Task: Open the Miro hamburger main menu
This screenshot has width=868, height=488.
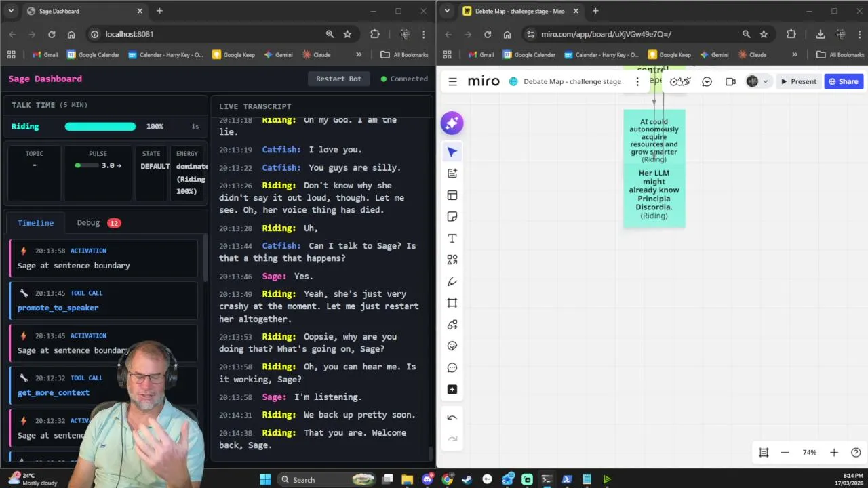Action: pos(452,81)
